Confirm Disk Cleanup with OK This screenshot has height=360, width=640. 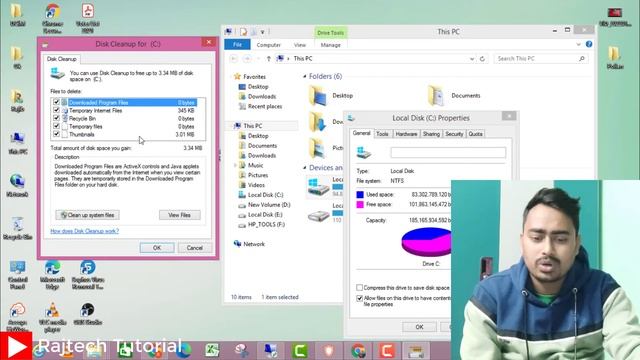pos(157,248)
